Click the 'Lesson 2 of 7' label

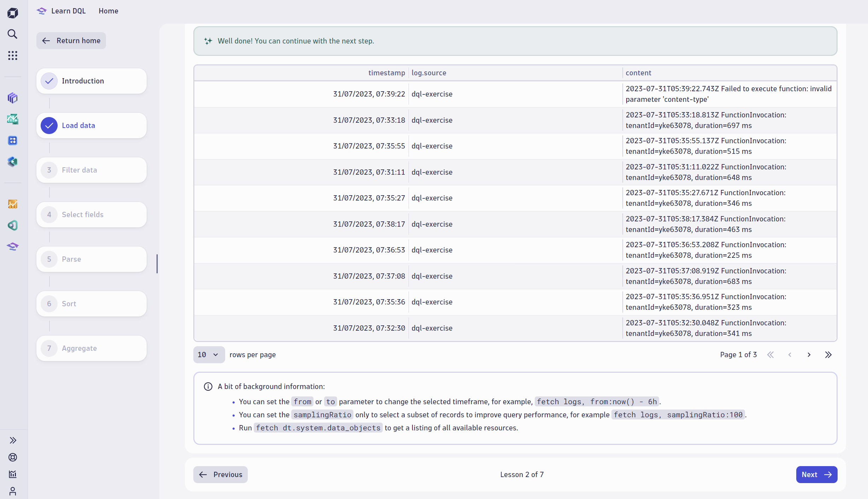[522, 475]
